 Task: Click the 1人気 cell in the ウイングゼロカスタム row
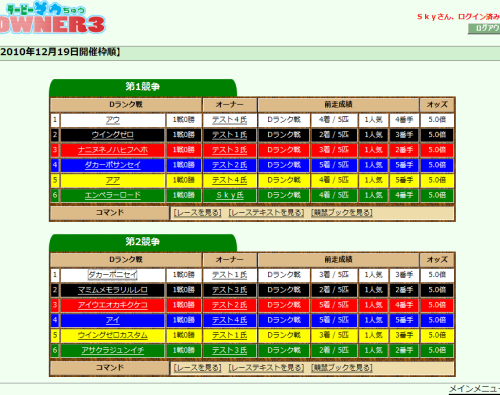(373, 335)
